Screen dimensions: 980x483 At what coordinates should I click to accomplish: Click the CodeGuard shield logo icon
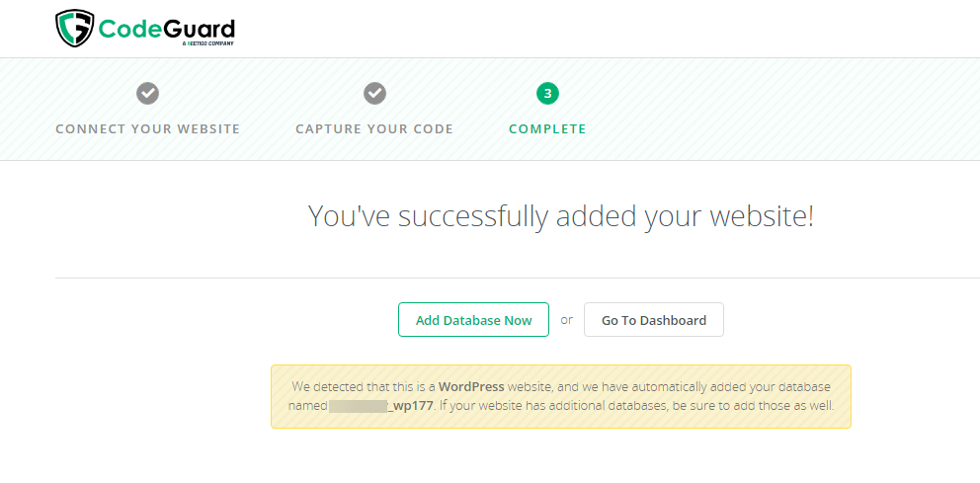[75, 28]
